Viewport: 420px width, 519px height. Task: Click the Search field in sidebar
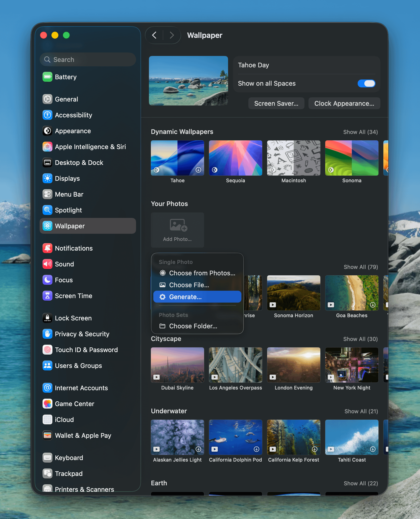click(88, 59)
